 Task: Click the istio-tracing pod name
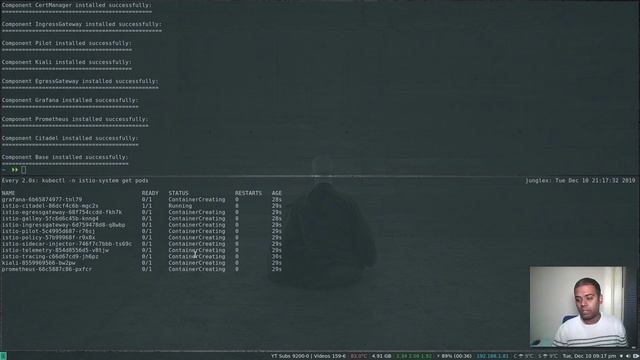[x=50, y=257]
